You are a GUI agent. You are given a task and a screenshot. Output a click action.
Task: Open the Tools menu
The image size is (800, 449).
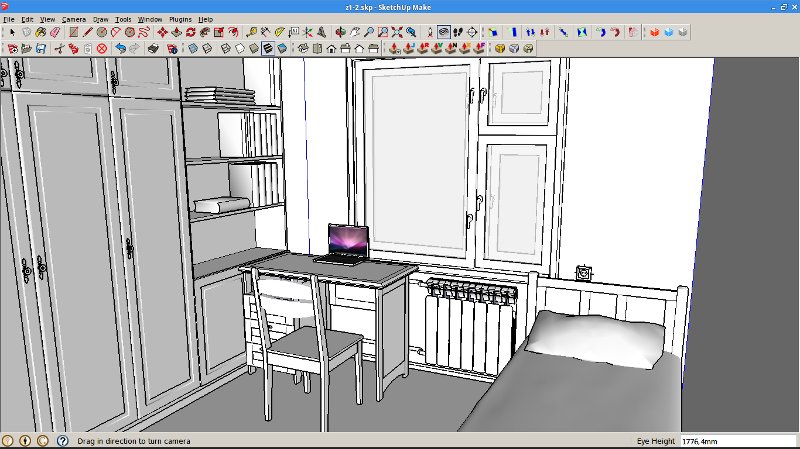[x=123, y=19]
